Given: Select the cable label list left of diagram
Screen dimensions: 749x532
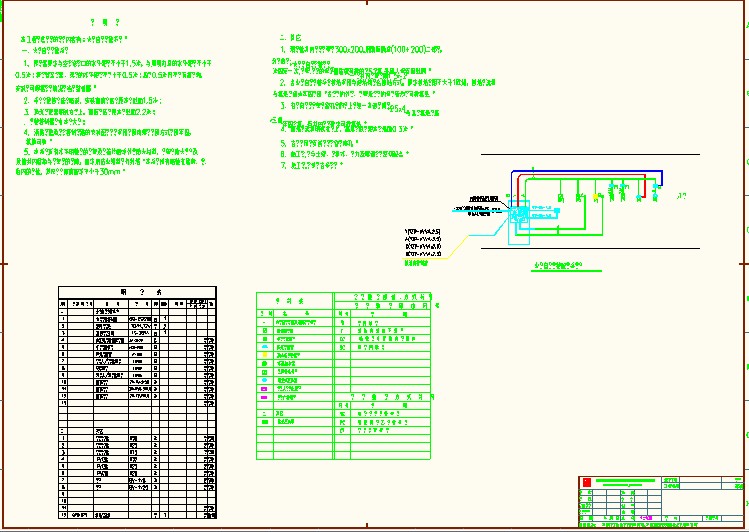Looking at the screenshot, I should 423,245.
